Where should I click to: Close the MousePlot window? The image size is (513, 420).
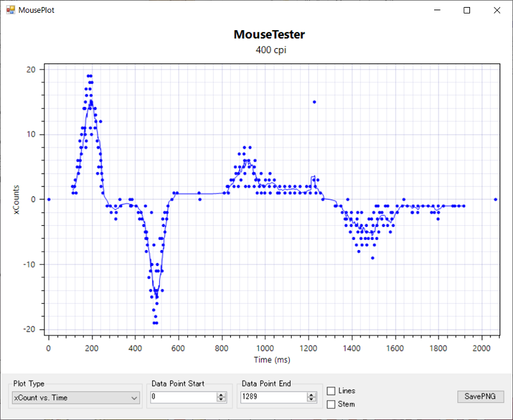coord(497,10)
